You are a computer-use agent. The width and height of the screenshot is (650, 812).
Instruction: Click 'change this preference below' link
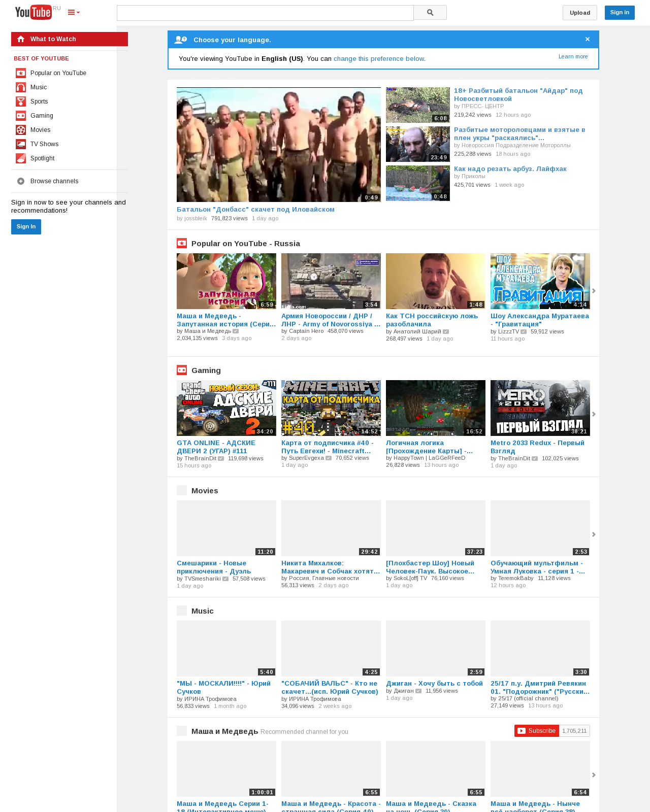pyautogui.click(x=379, y=59)
